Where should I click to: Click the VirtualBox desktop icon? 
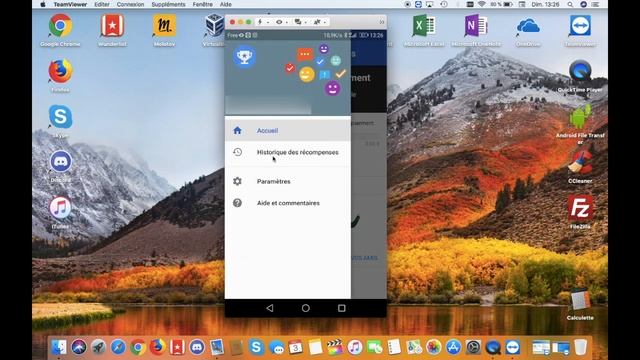[214, 26]
